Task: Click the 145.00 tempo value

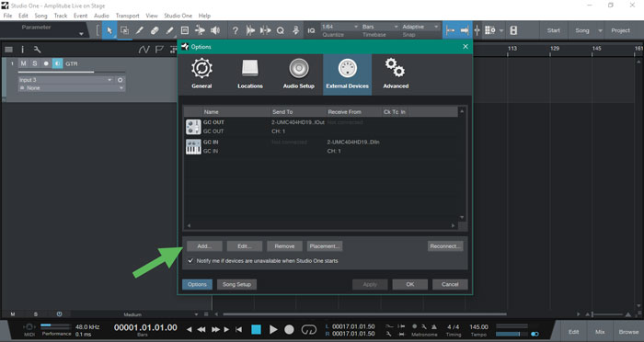Action: (x=478, y=326)
